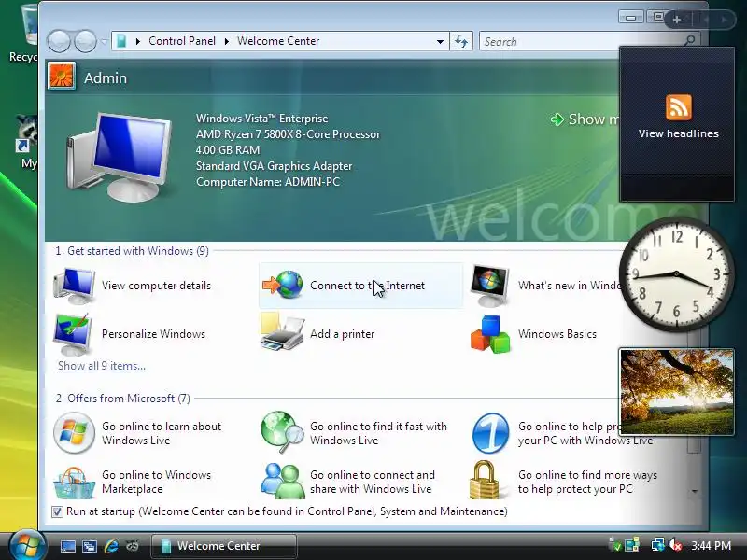Click the Forward navigation button

85,41
